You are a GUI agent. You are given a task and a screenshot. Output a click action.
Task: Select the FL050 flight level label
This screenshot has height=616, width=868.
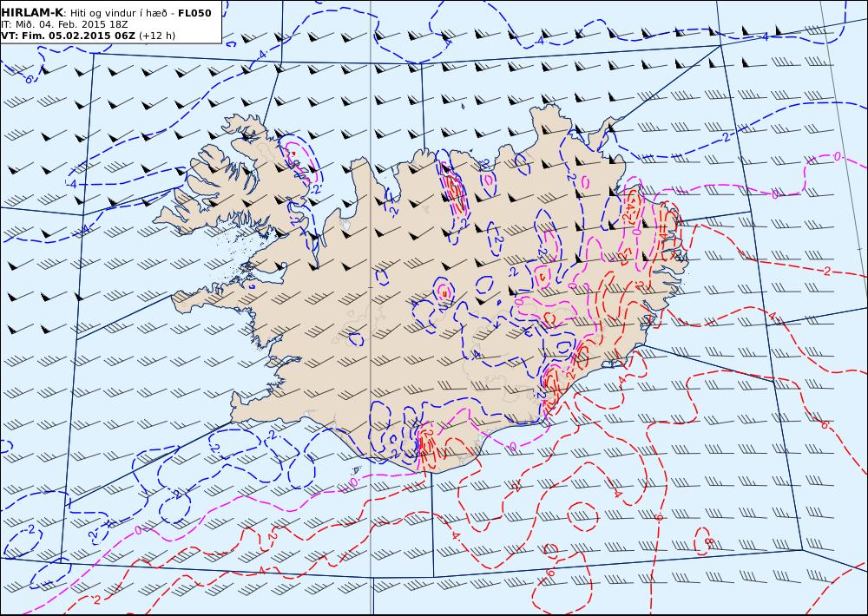194,13
